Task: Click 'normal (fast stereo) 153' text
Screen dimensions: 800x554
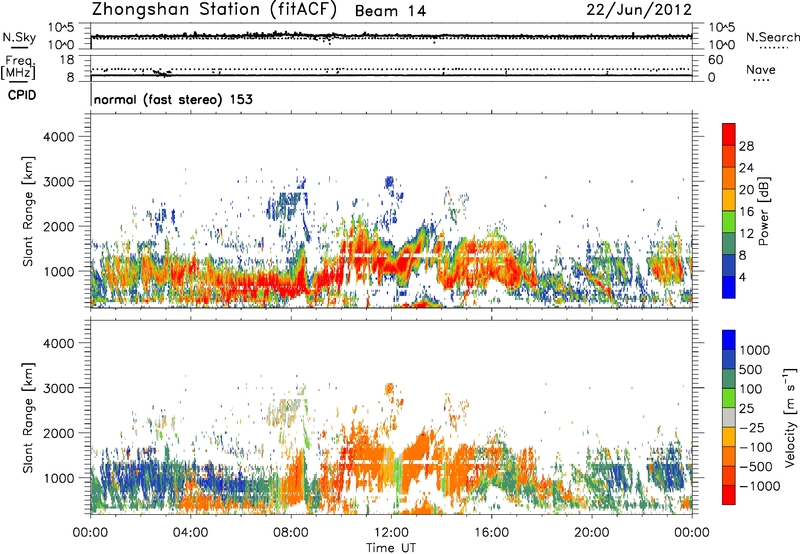Action: tap(173, 99)
